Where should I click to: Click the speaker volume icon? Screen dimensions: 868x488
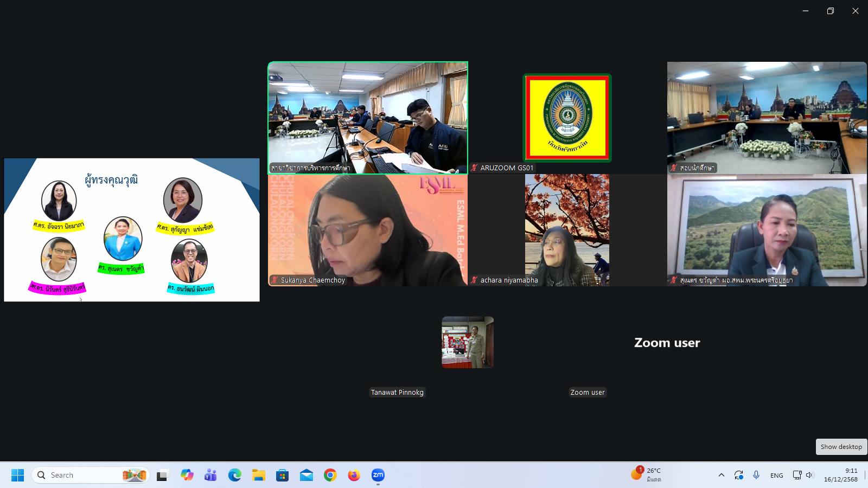(x=809, y=475)
